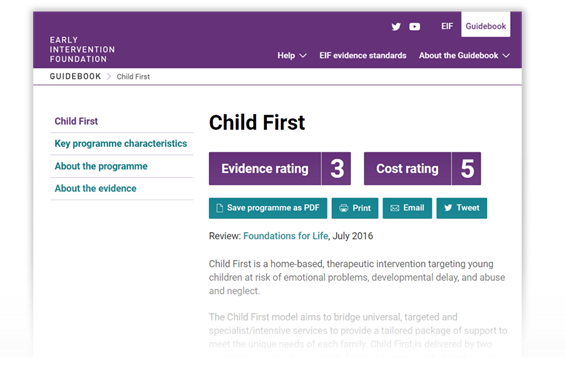Click Child First breadcrumb item
Viewport: 565px width, 368px height.
pyautogui.click(x=133, y=76)
